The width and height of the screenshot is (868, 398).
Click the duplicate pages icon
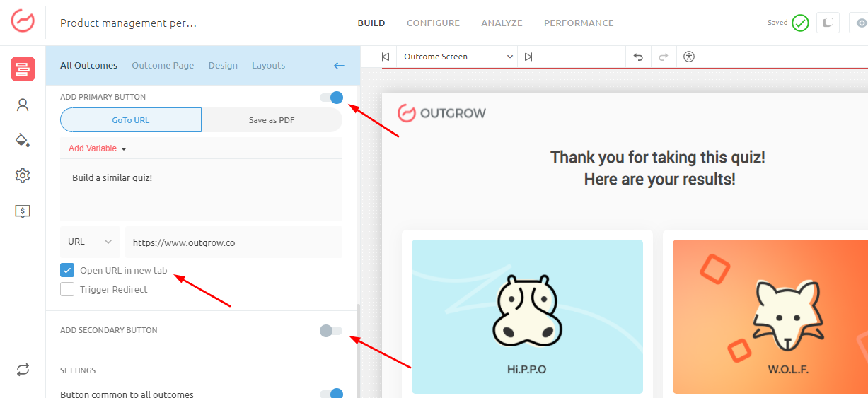(x=828, y=23)
